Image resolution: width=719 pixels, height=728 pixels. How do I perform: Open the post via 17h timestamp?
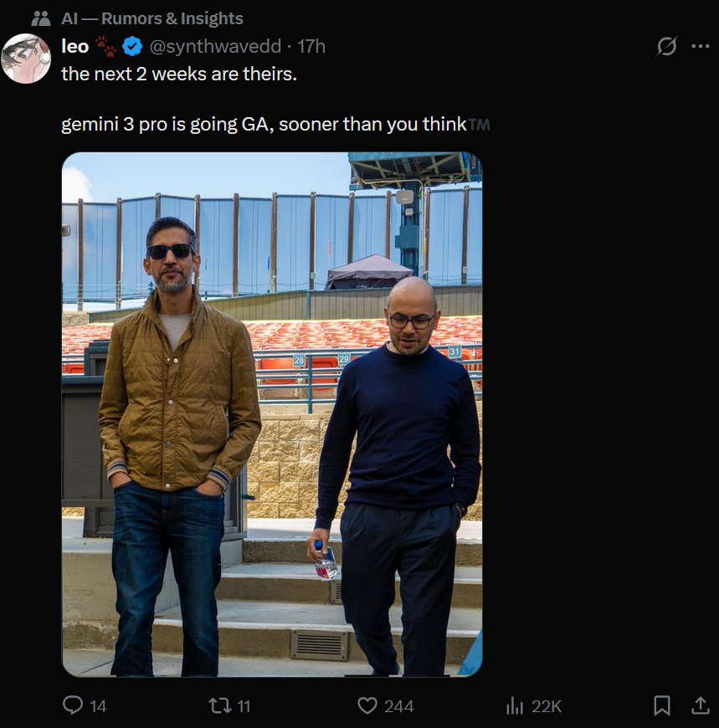coord(312,47)
